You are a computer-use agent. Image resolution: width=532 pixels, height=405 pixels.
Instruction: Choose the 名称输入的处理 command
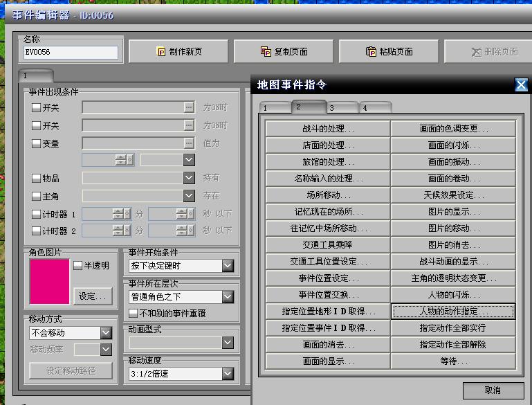[328, 179]
